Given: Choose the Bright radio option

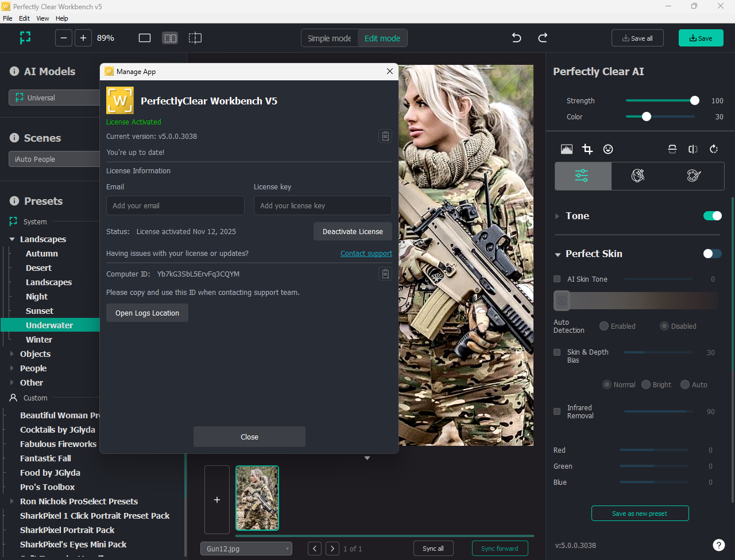Looking at the screenshot, I should point(646,384).
